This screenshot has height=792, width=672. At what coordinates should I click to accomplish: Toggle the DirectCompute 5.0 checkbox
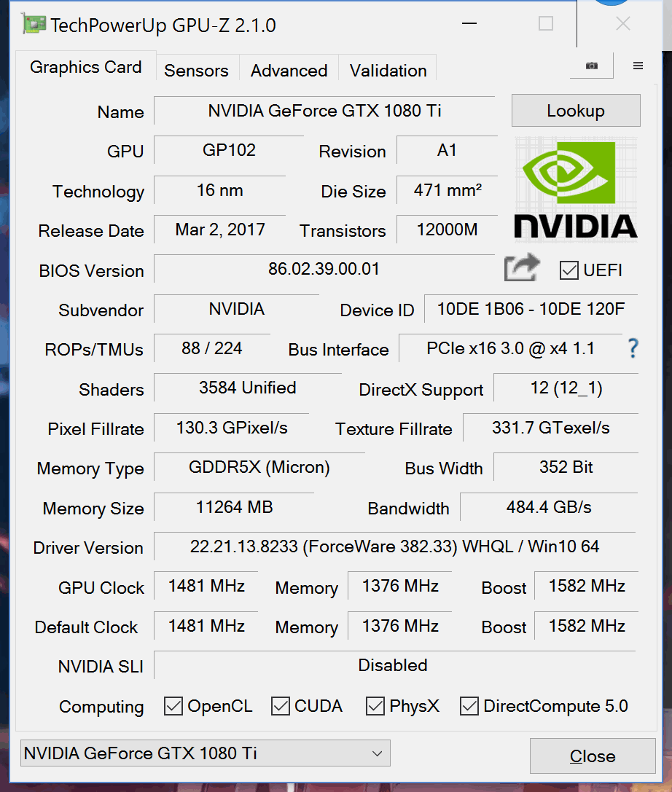pos(469,705)
